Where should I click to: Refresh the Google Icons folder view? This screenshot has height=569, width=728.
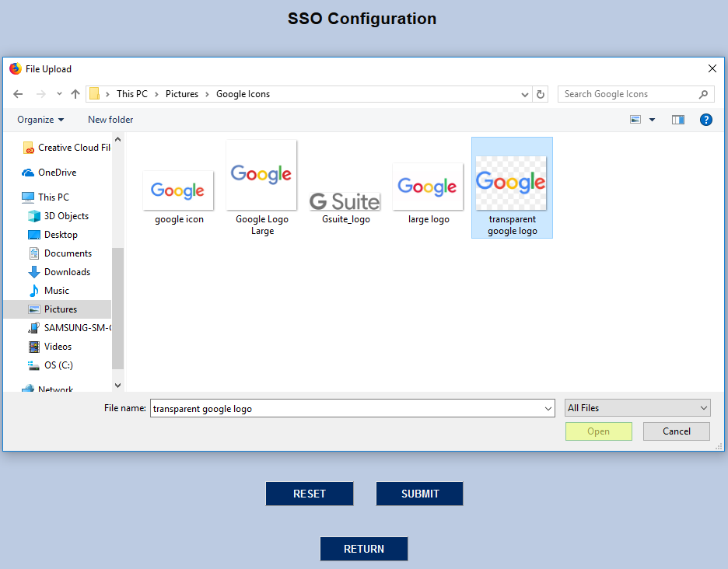pyautogui.click(x=541, y=93)
